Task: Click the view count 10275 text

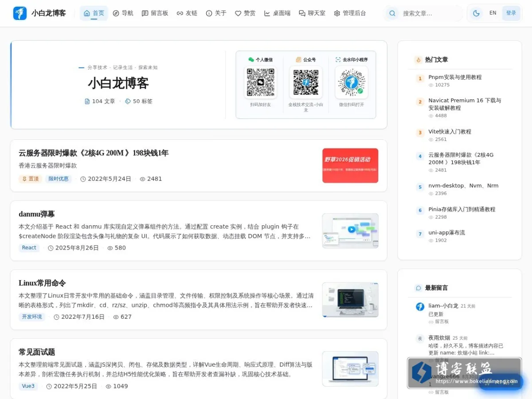Action: click(x=442, y=85)
